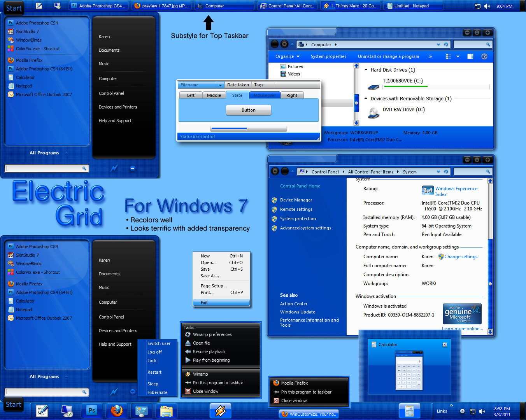Choose Save As... in the file menu

210,276
